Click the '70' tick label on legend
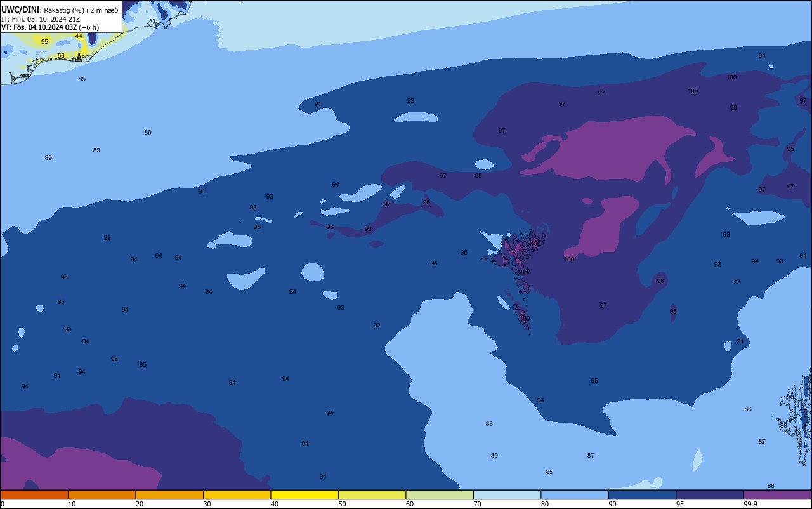 coord(477,504)
